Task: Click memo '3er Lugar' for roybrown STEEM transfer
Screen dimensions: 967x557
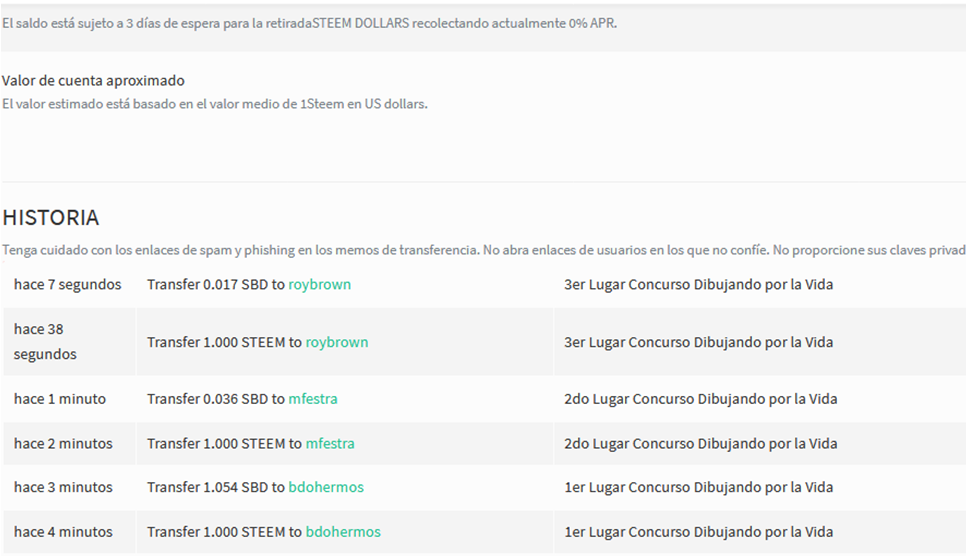Action: tap(699, 342)
